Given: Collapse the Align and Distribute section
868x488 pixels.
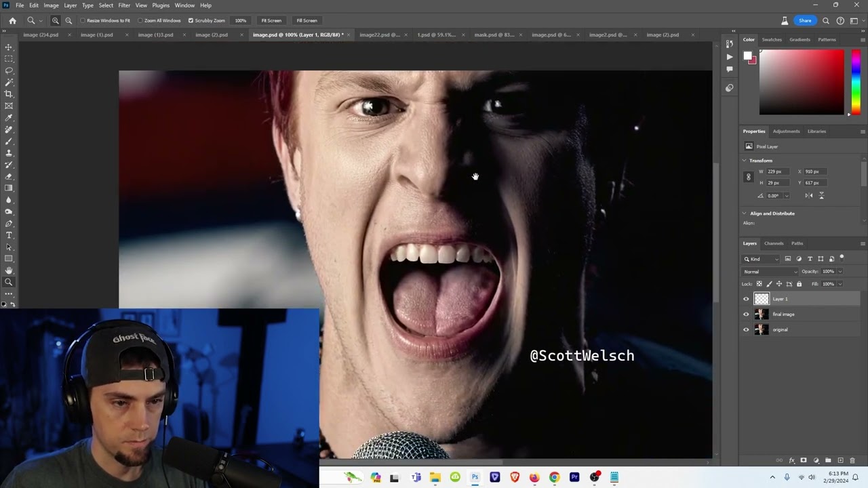Looking at the screenshot, I should 744,213.
